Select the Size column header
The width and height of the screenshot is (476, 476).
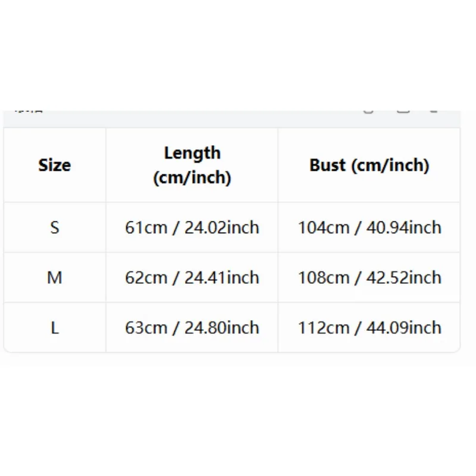tap(55, 165)
